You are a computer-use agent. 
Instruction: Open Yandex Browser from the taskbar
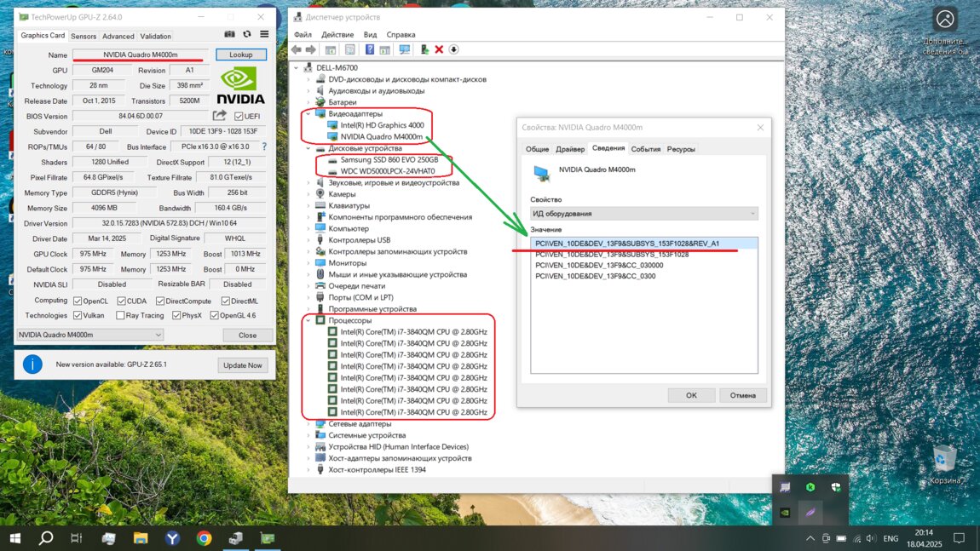(x=172, y=538)
